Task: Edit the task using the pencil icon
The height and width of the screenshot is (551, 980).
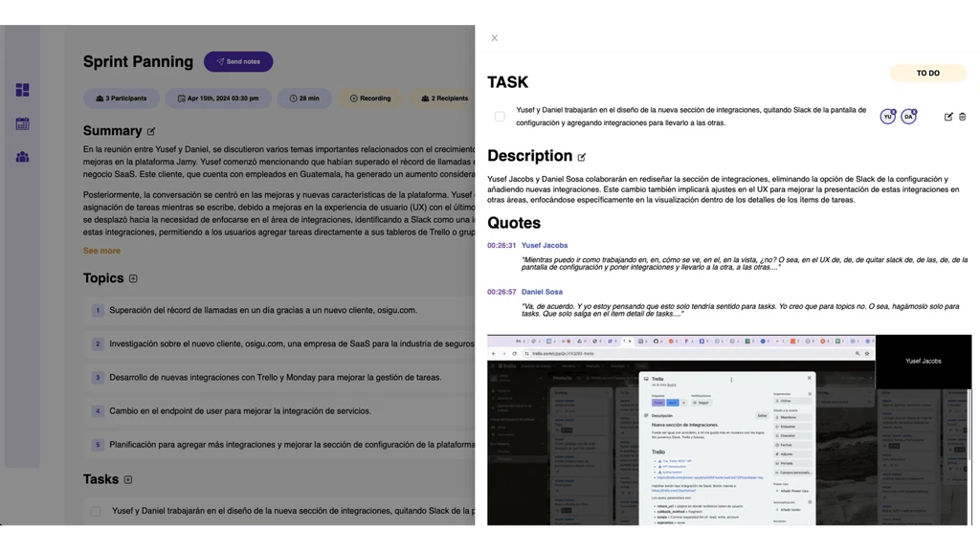Action: pyautogui.click(x=948, y=117)
